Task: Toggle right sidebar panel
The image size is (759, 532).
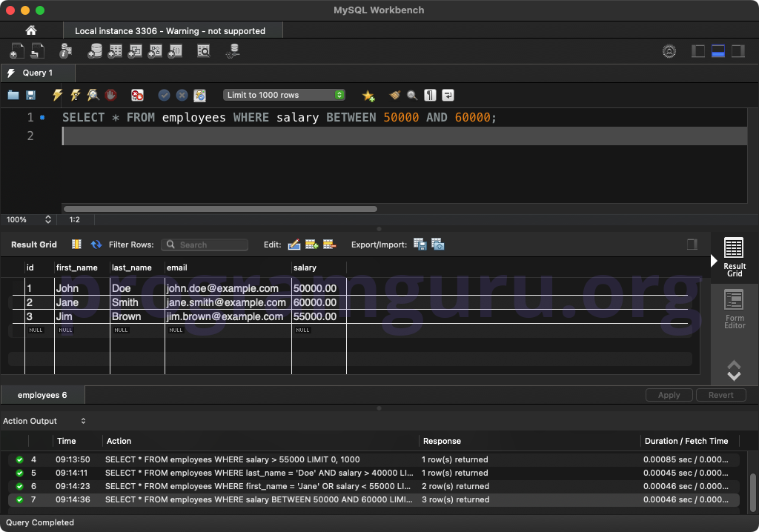Action: pyautogui.click(x=738, y=51)
